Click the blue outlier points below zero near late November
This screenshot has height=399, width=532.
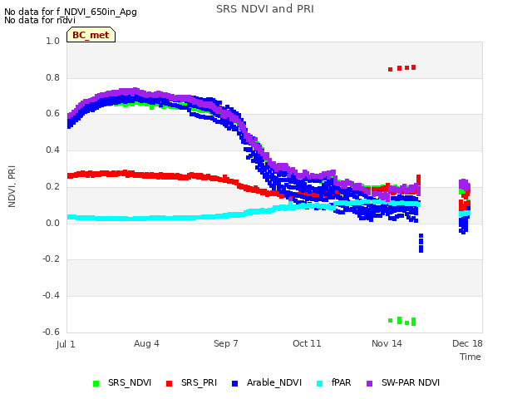coord(421,243)
